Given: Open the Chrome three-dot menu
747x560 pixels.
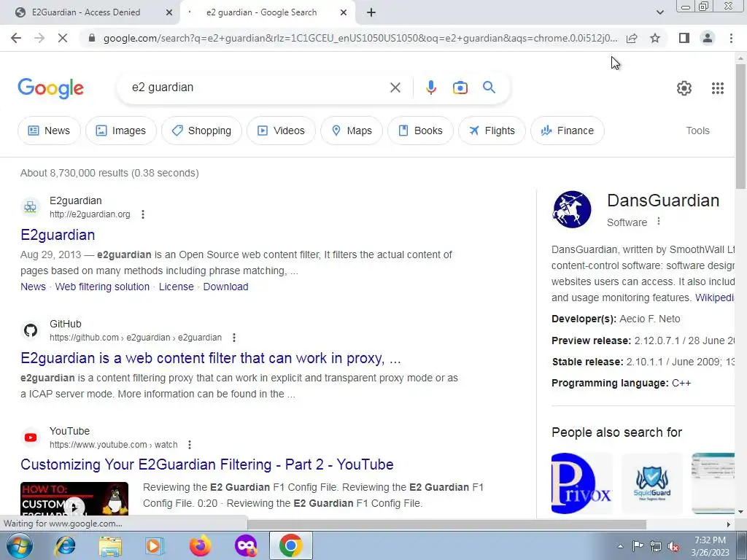Looking at the screenshot, I should [x=731, y=38].
